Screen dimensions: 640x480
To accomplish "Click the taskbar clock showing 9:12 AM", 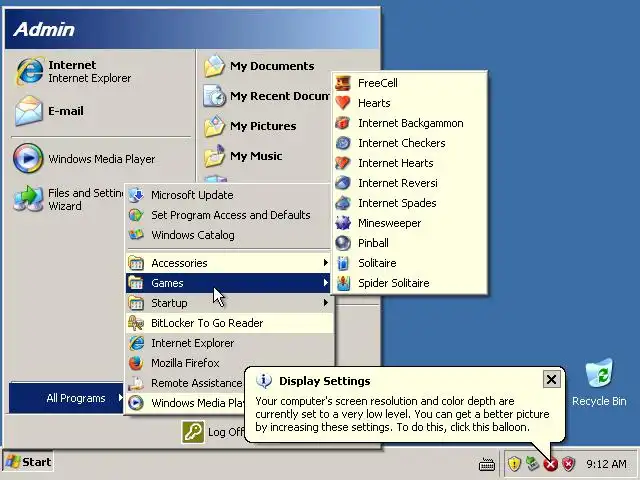I will (606, 464).
